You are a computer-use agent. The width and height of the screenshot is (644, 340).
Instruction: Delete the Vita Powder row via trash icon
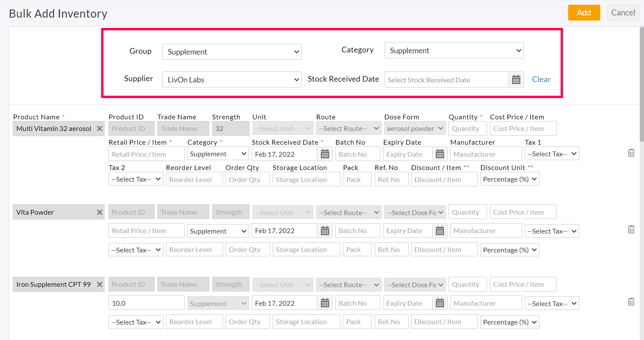[x=631, y=229]
